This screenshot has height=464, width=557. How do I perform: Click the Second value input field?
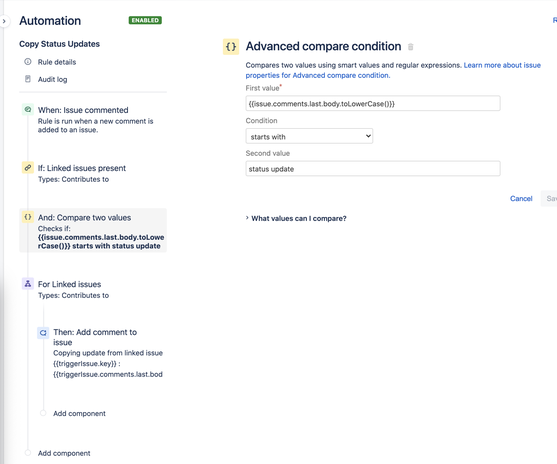coord(373,169)
